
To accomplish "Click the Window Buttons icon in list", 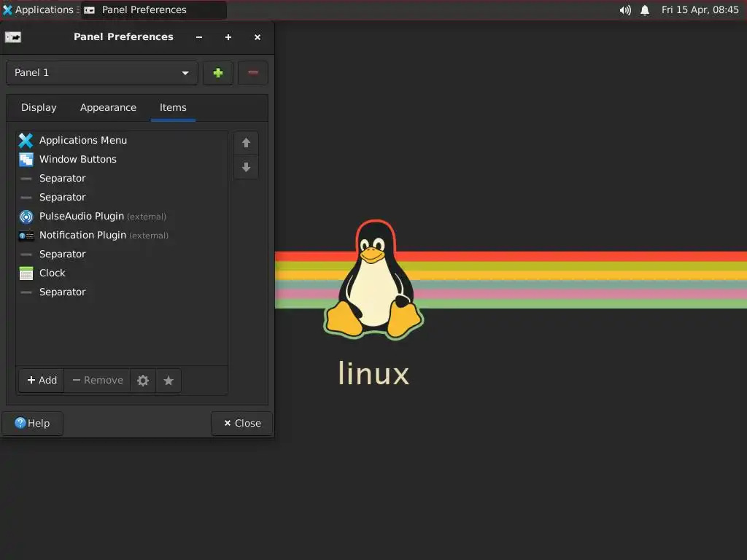I will 26,160.
